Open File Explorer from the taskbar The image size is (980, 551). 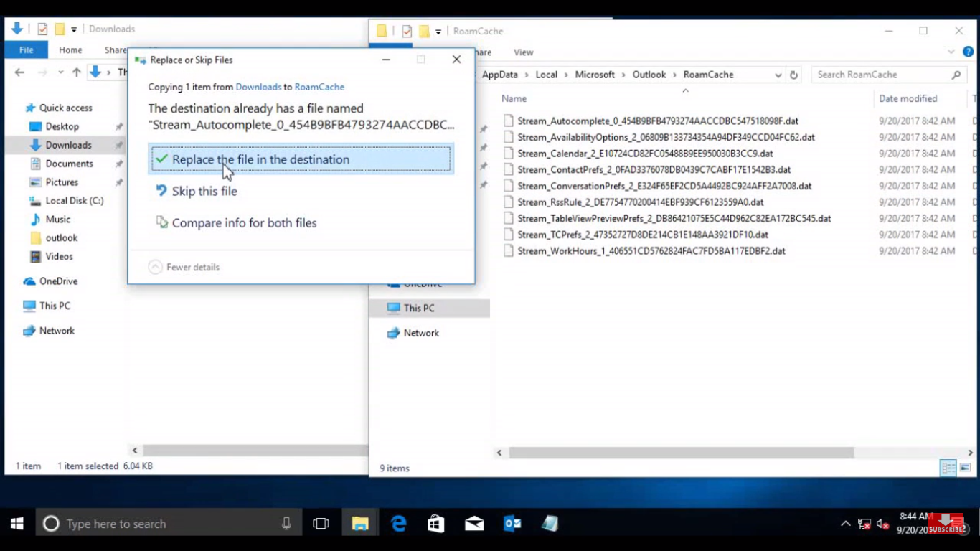359,524
